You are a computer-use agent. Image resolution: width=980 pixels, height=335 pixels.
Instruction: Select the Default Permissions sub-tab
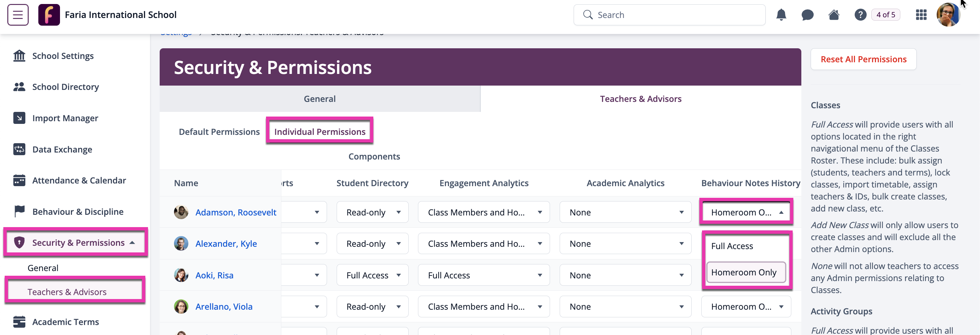coord(219,132)
